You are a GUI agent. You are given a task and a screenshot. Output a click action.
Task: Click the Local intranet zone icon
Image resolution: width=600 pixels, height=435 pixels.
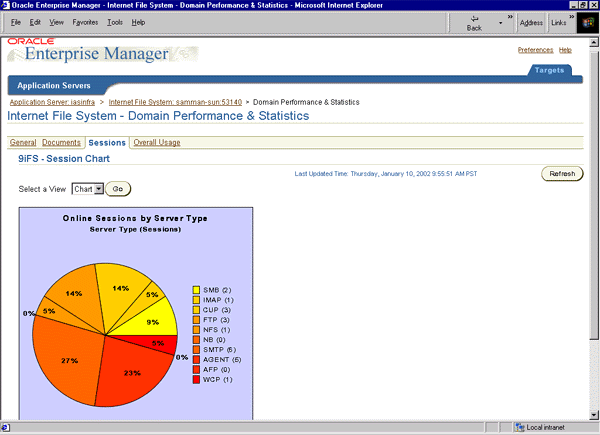pyautogui.click(x=519, y=427)
